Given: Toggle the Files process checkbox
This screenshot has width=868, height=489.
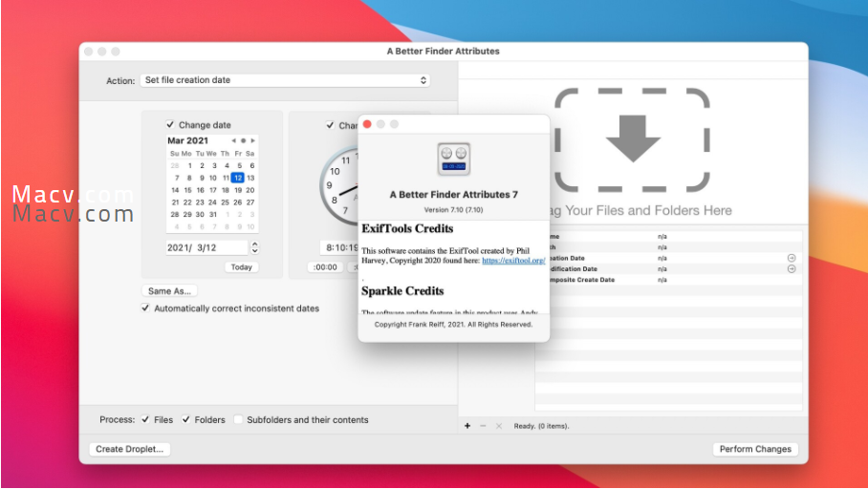Looking at the screenshot, I should click(x=145, y=420).
